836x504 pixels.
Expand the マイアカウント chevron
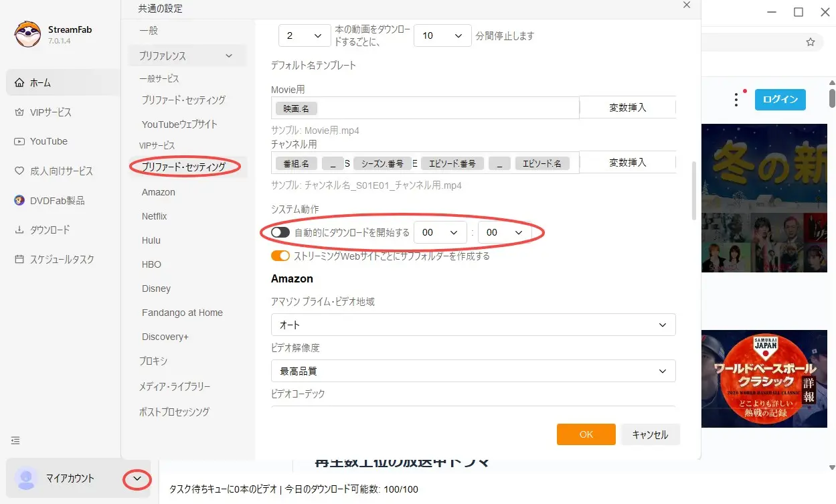coord(137,479)
